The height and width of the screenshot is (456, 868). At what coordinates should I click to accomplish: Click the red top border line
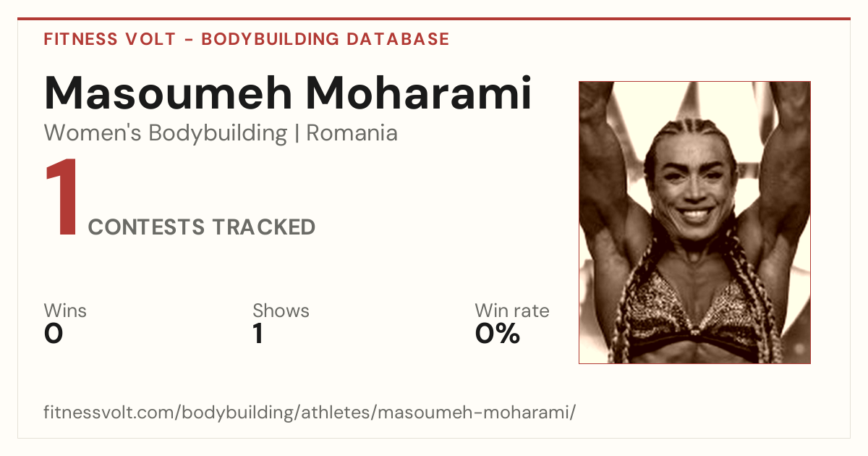[x=434, y=19]
